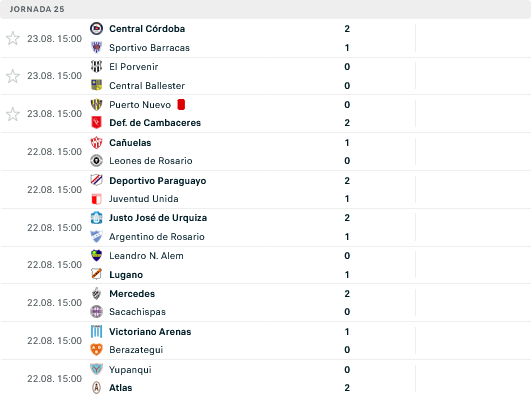This screenshot has height=397, width=531.
Task: Open the Leandro N. Alem team link
Action: pos(146,256)
